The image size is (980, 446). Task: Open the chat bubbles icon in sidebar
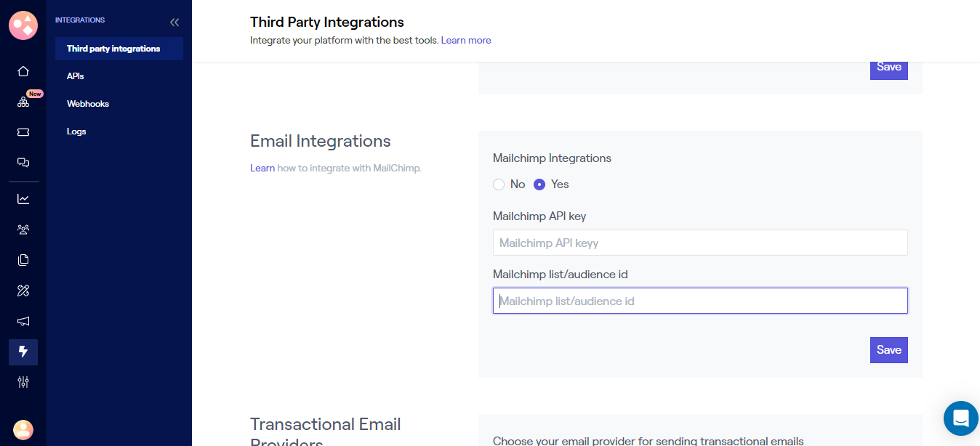pyautogui.click(x=23, y=163)
